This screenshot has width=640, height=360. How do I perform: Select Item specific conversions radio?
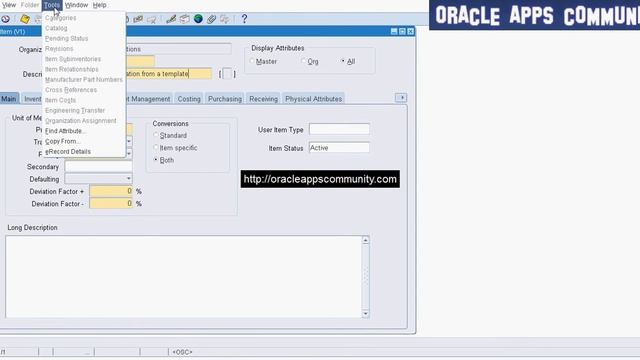(x=156, y=147)
